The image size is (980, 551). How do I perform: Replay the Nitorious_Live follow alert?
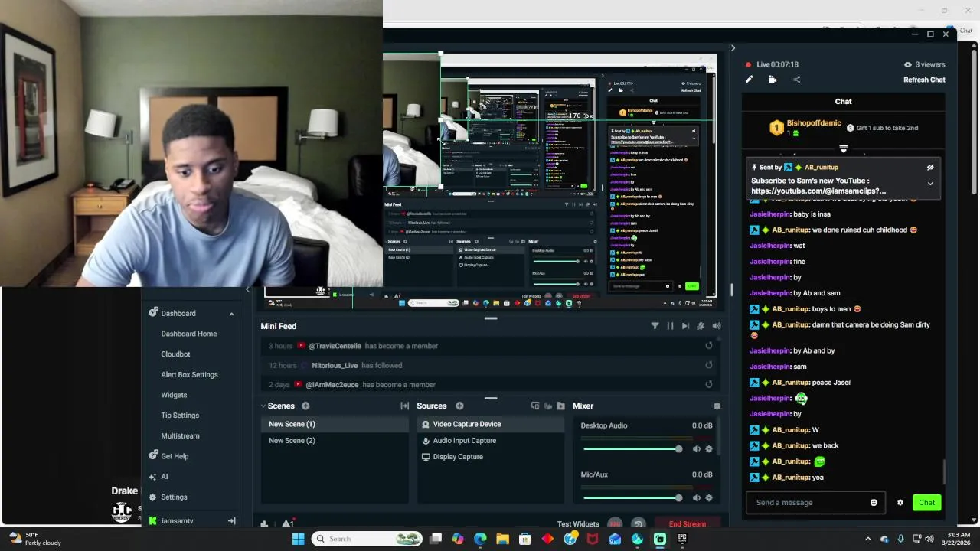[709, 365]
